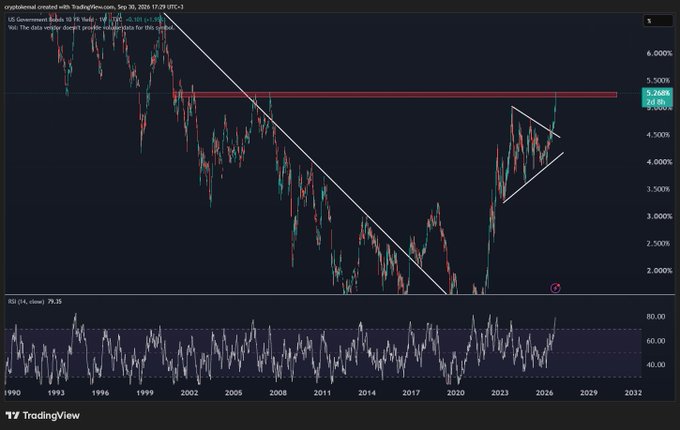Click 2023 on the time axis

[500, 393]
